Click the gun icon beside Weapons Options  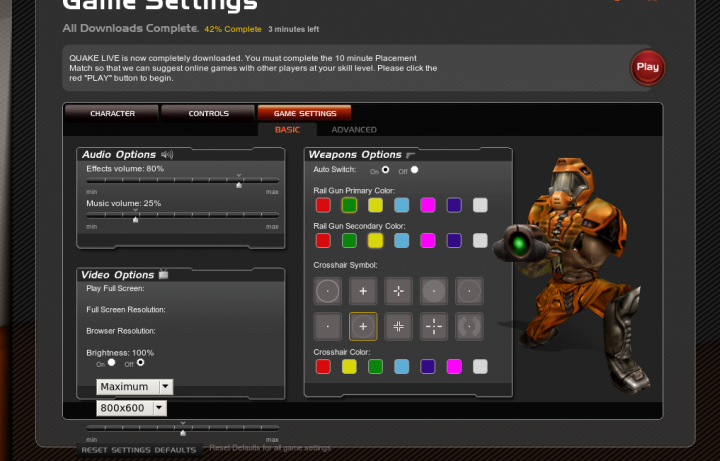coord(411,155)
